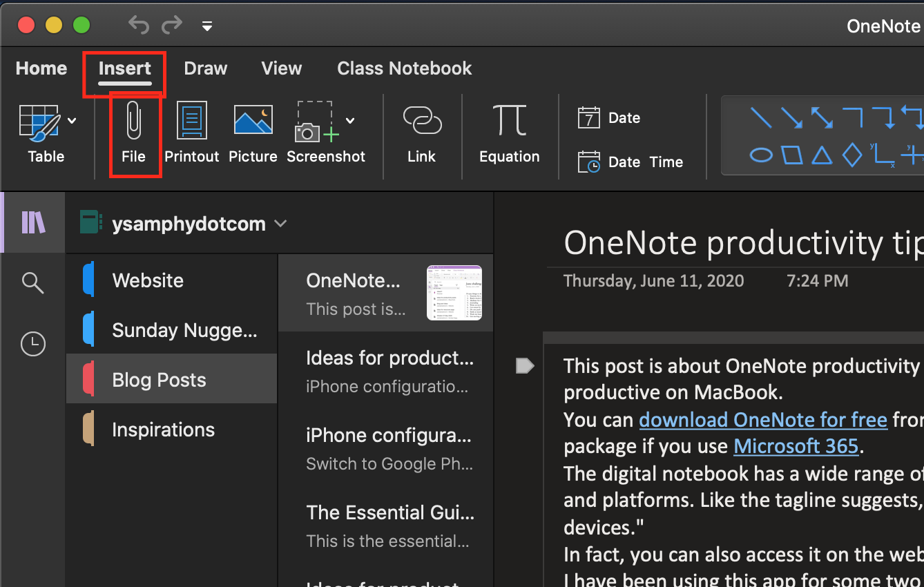Screen dimensions: 924x587
Task: Switch to the Draw tab
Action: (x=206, y=68)
